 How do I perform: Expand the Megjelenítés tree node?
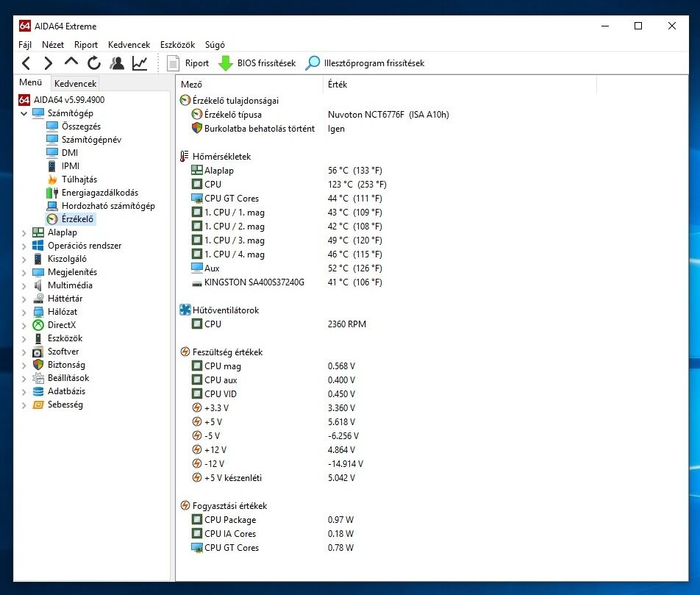pos(24,272)
